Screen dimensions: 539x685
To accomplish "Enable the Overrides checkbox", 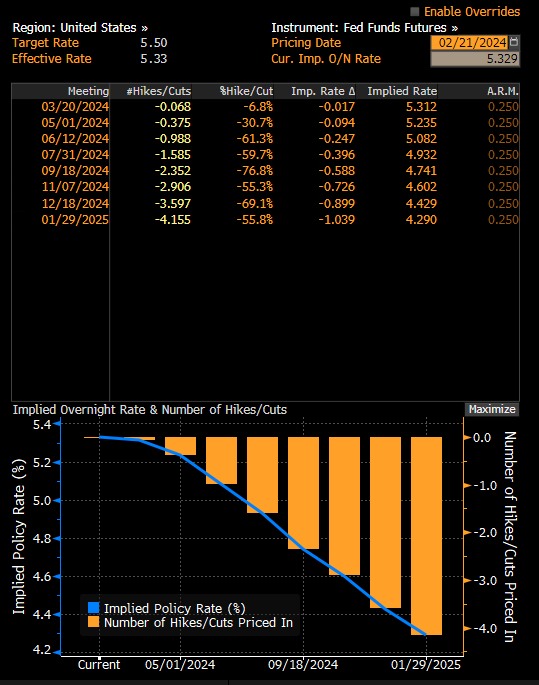I will pyautogui.click(x=415, y=11).
